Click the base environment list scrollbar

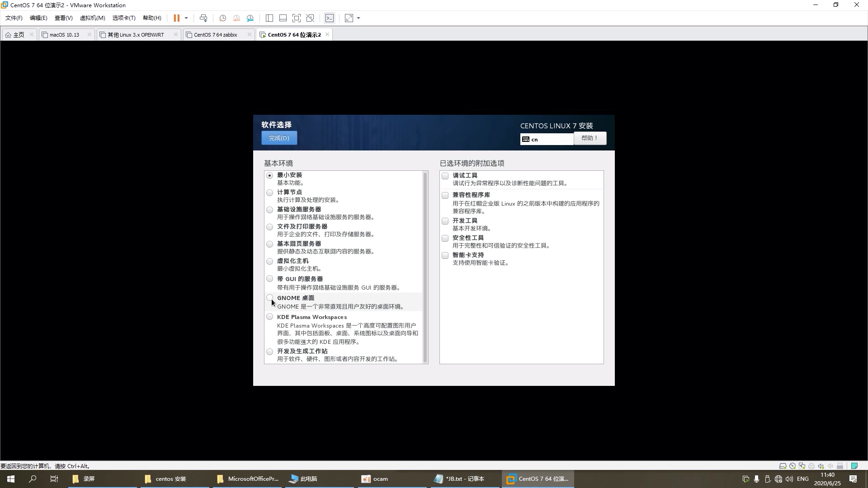pos(425,267)
